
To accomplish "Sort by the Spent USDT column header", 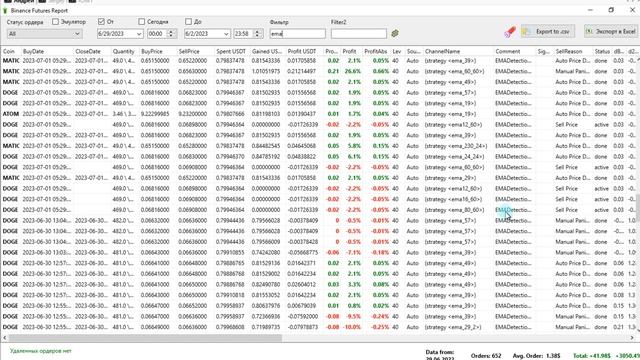I will click(x=230, y=51).
